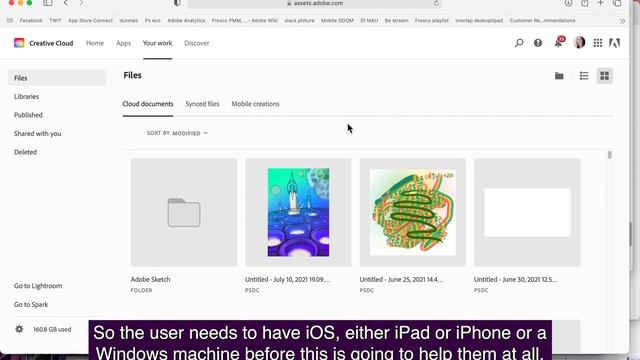This screenshot has height=360, width=640.
Task: Click Safari share icon
Action: [x=584, y=3]
